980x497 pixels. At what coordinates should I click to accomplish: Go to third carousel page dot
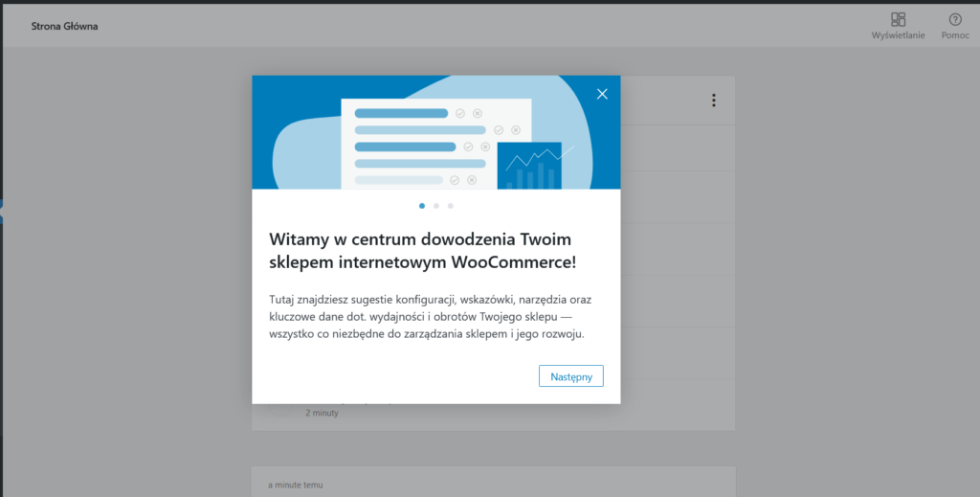click(x=451, y=206)
